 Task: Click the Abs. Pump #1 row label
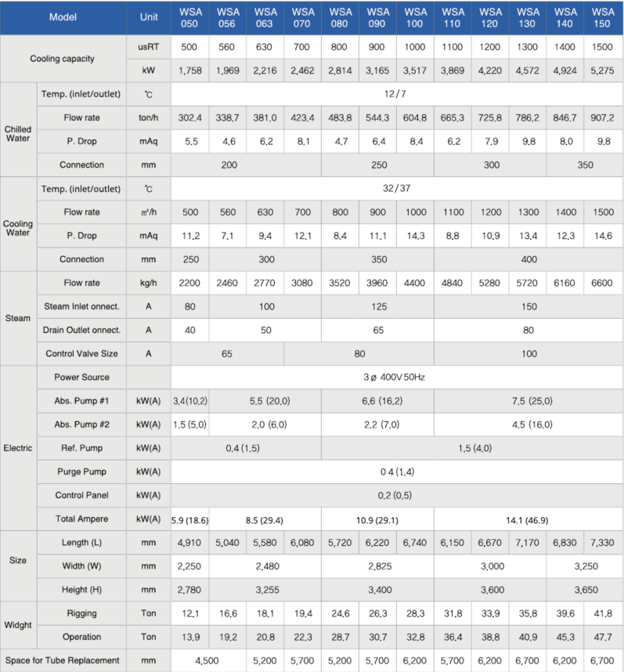coord(81,401)
